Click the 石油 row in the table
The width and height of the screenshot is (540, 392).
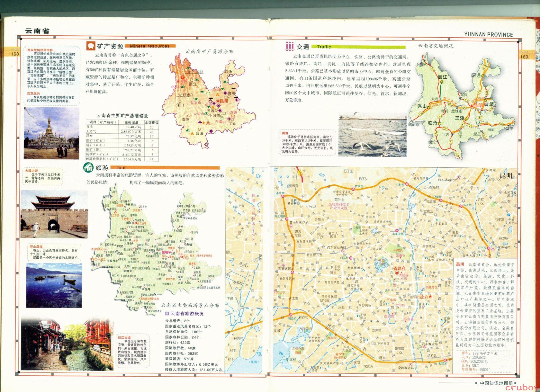pos(122,127)
